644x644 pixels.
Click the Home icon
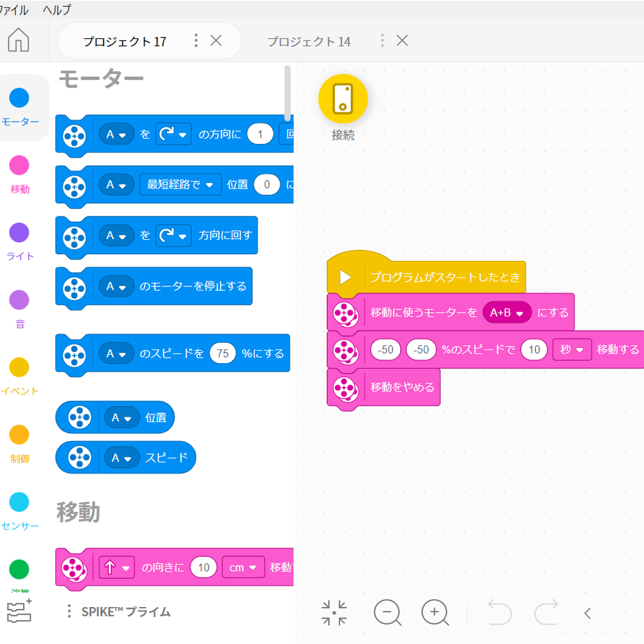(18, 41)
